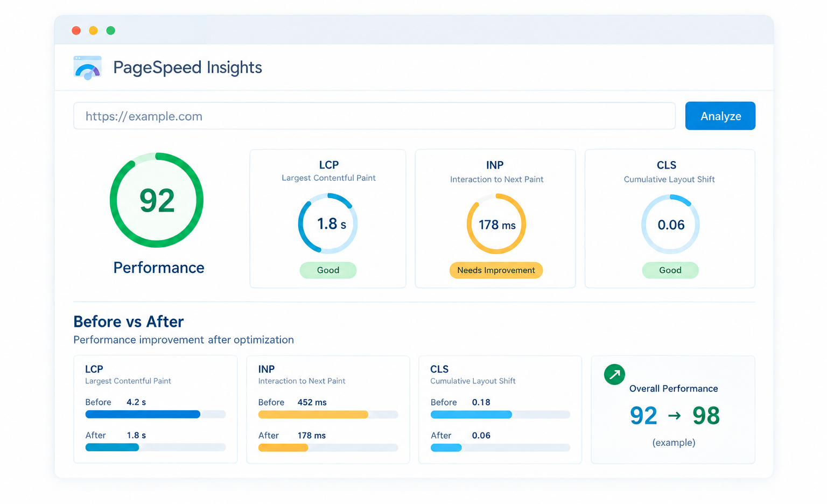Click the Performance label under the score
The image size is (827, 504).
(x=159, y=268)
